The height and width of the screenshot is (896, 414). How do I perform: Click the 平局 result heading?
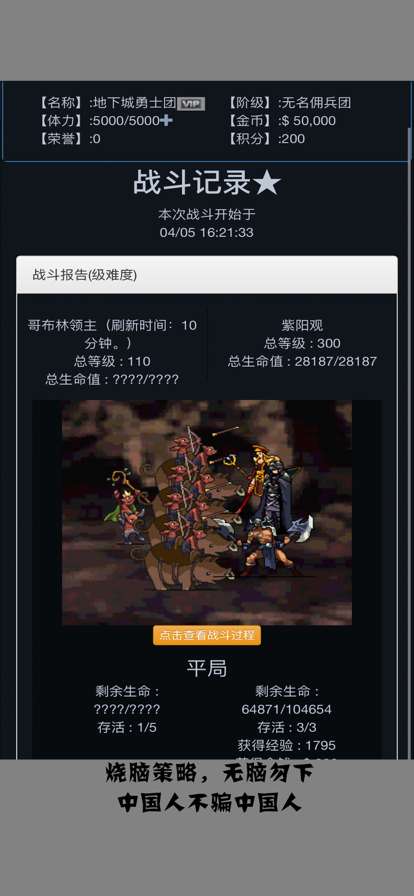pos(207,667)
